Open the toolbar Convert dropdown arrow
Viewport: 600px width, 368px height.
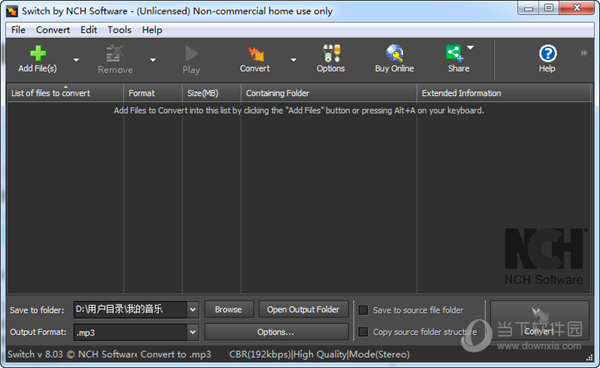(293, 60)
